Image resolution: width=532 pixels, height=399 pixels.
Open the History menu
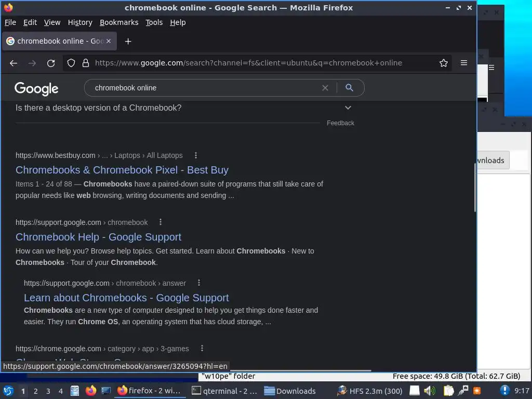coord(80,22)
